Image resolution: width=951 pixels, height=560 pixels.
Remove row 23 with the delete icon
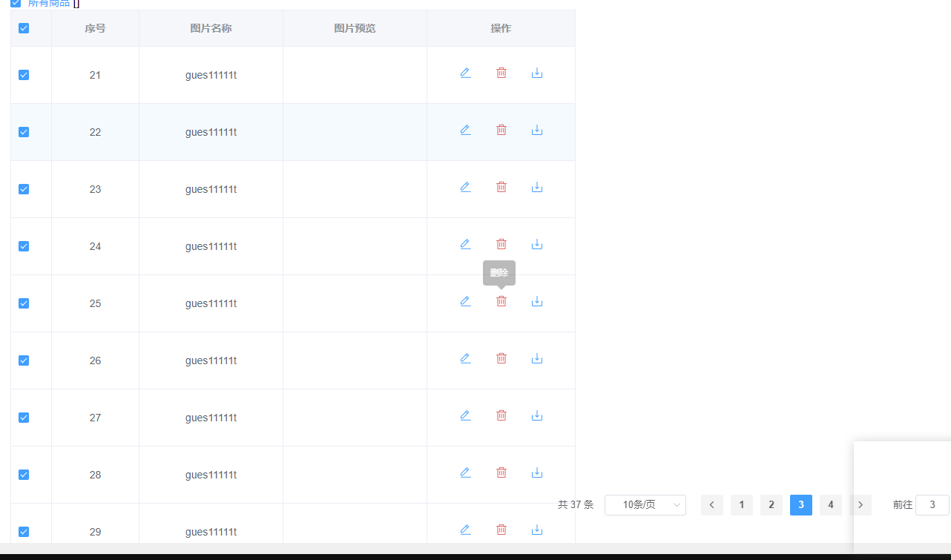point(501,187)
